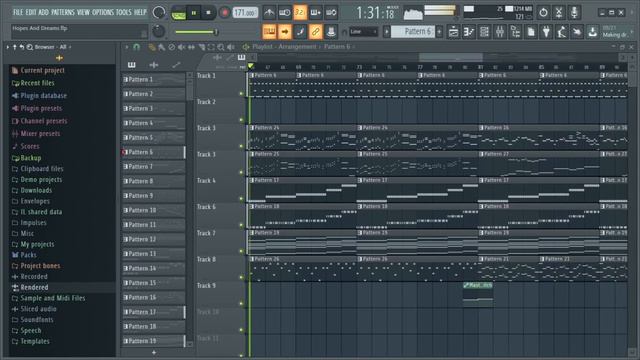Mute Track 7 with its green dot
The image size is (640, 360).
241,251
